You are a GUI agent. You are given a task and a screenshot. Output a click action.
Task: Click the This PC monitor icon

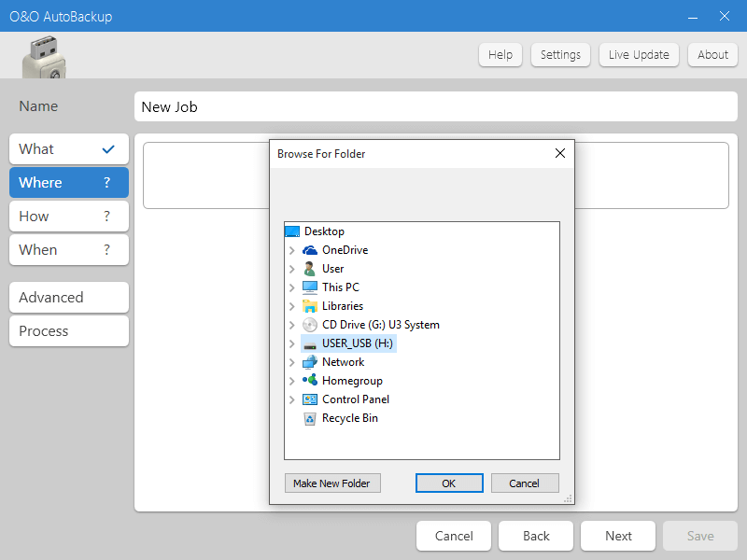310,287
